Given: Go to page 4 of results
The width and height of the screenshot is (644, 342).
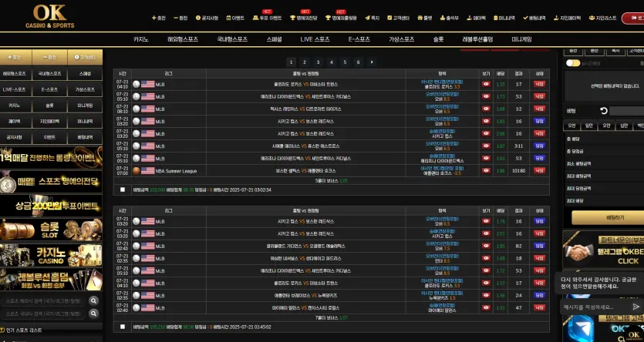Looking at the screenshot, I should [x=332, y=62].
